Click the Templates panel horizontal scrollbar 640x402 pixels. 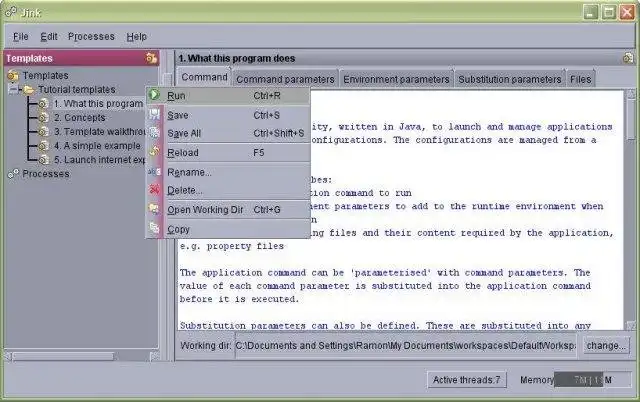click(64, 357)
